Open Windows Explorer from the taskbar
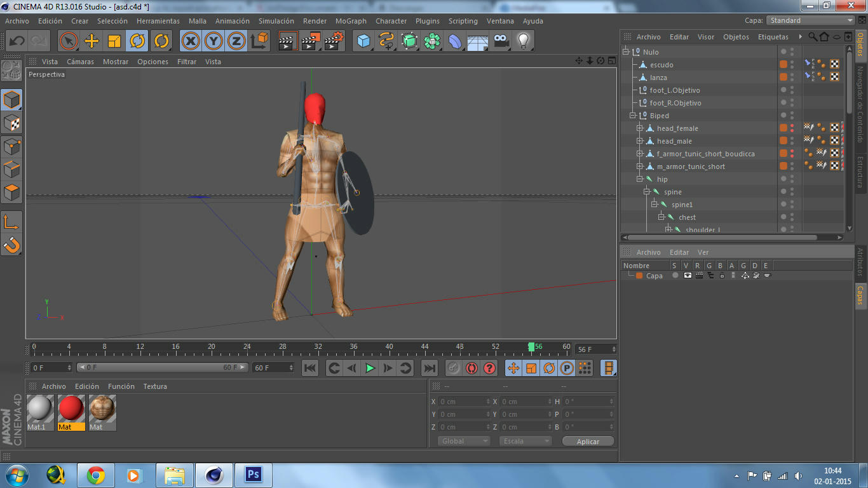The width and height of the screenshot is (868, 488). pos(175,475)
